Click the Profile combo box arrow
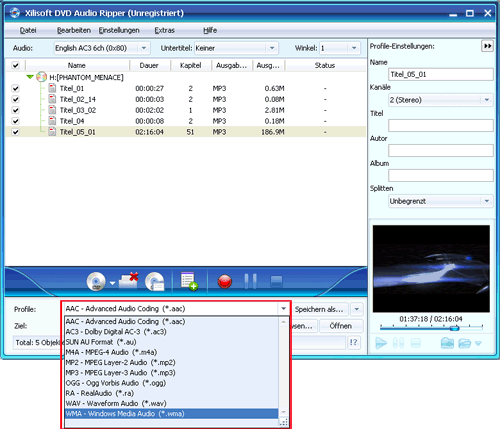Viewport: 500px width, 429px height. tap(284, 309)
